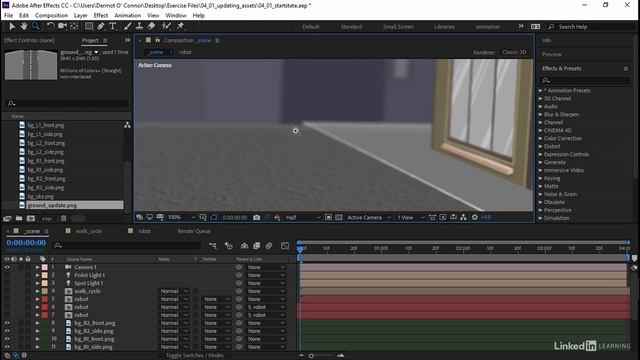Expand Camera 1 layer properties
Screen dimensions: 640x360
coord(37,267)
